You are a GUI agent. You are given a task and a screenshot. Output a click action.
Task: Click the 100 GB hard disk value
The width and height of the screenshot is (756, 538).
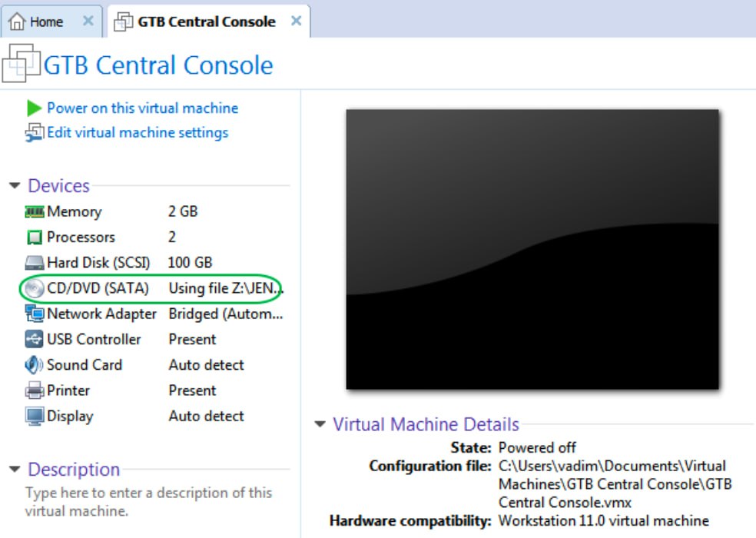[x=190, y=263]
